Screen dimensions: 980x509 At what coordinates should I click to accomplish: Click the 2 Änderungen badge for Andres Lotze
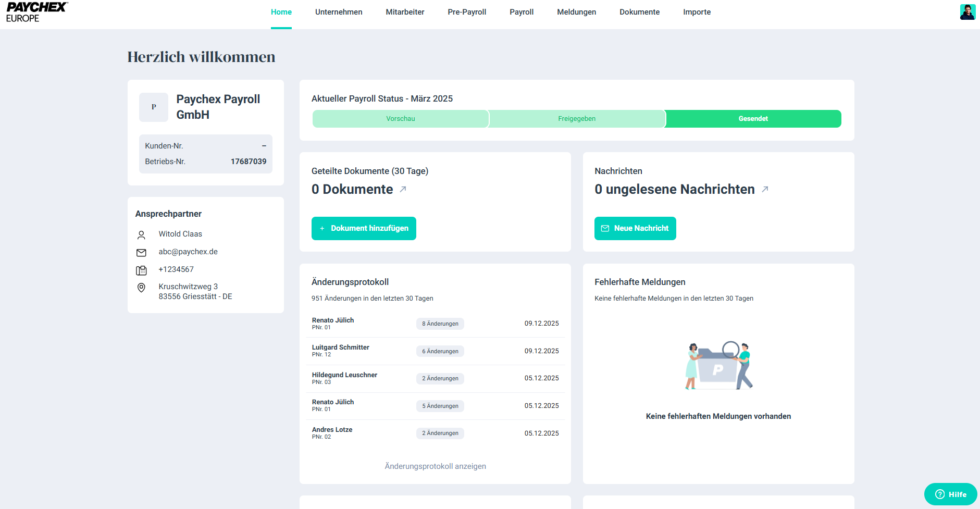pos(440,433)
